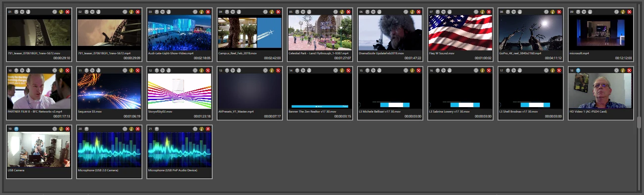The image size is (644, 195).
Task: Click striped layer icon on GoPro_4K_reel clip
Action: click(x=508, y=12)
